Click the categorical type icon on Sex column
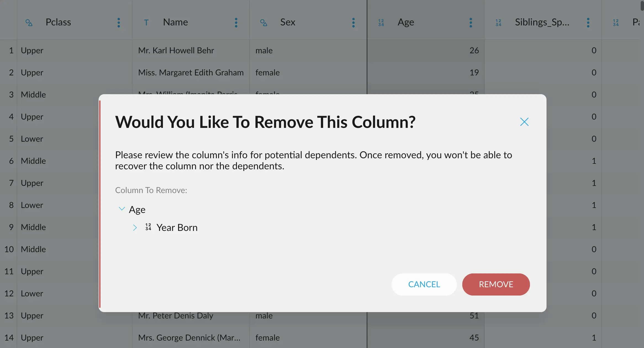 point(264,23)
